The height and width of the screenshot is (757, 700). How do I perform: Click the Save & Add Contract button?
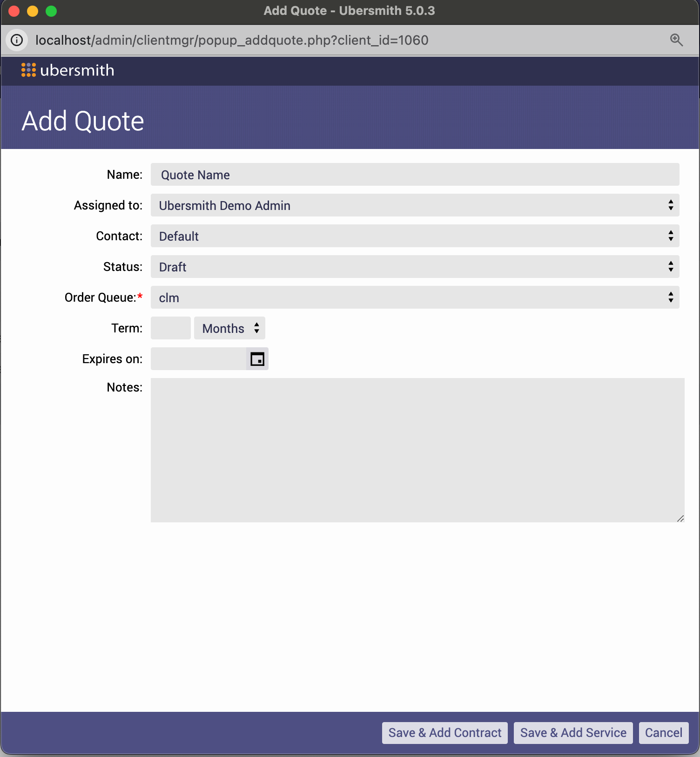[x=444, y=733]
